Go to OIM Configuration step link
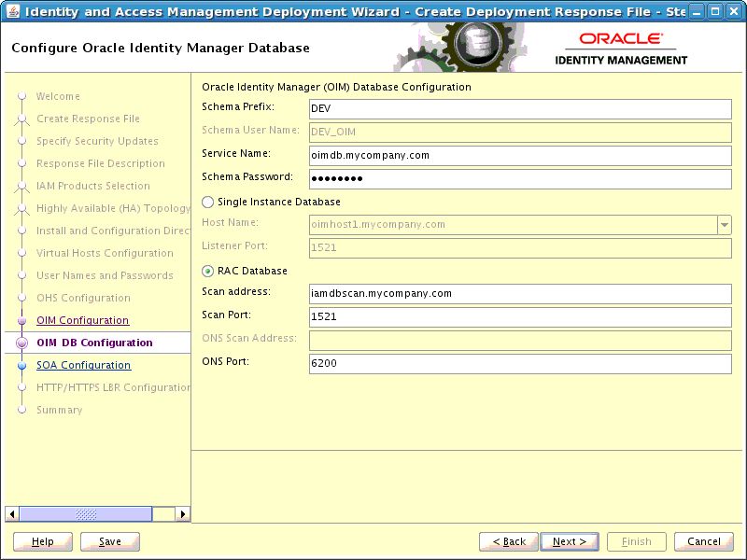 pos(82,320)
